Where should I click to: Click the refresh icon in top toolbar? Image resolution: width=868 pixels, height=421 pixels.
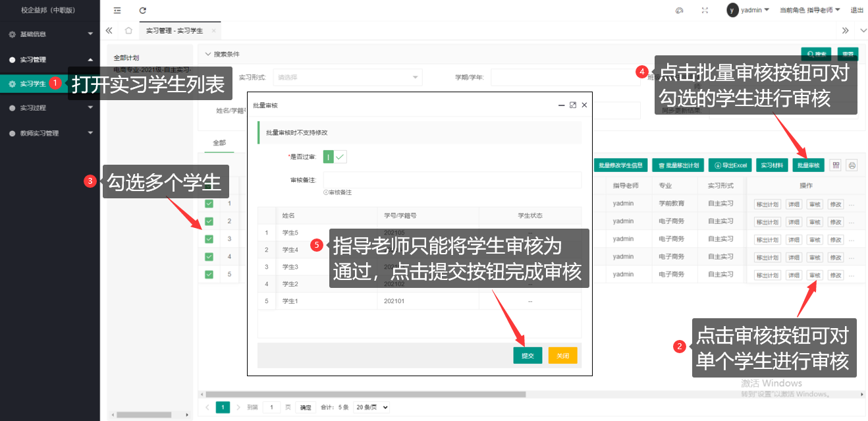(x=143, y=11)
